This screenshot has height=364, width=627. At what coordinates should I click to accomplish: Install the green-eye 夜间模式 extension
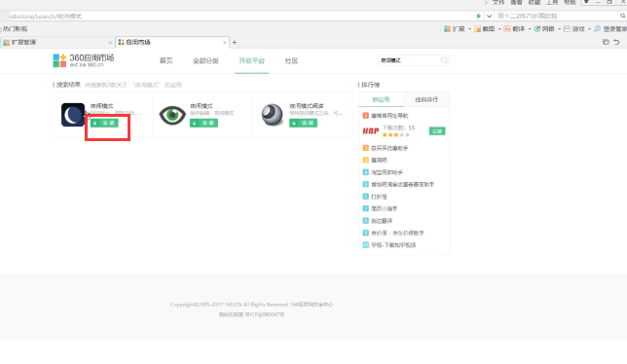[203, 123]
